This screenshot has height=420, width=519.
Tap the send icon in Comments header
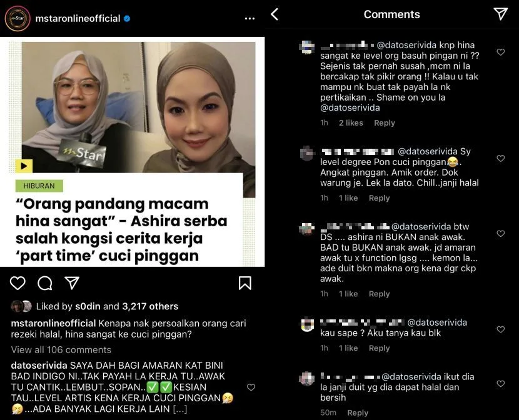[500, 14]
